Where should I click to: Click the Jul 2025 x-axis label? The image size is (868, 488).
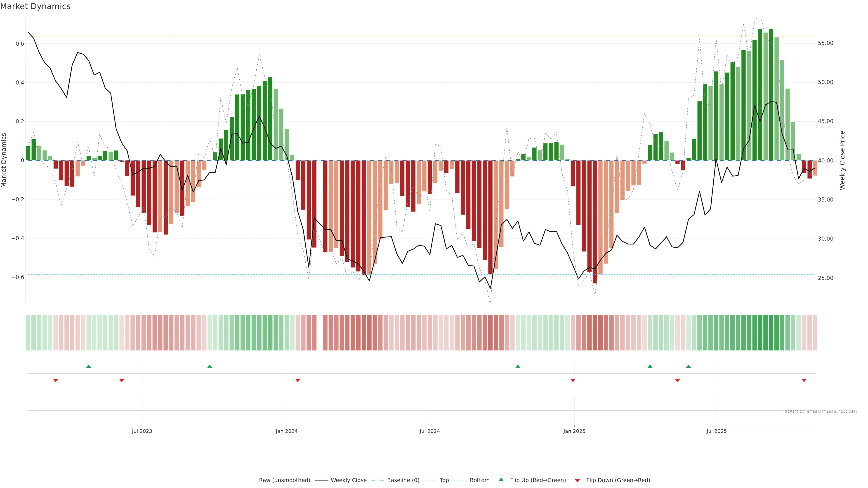click(716, 431)
